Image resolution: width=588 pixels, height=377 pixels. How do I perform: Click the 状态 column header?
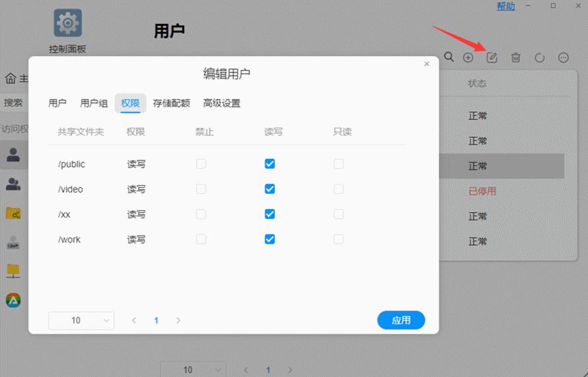click(x=477, y=83)
